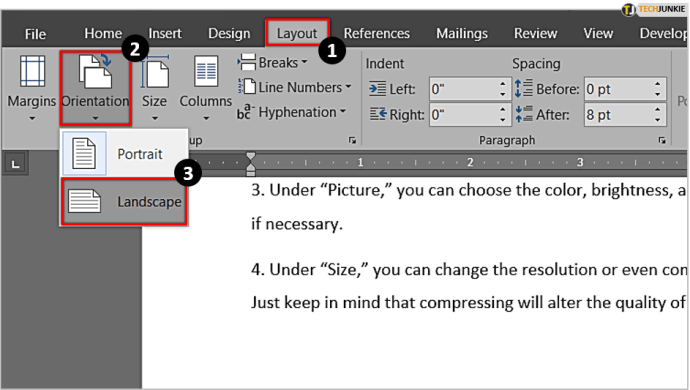Open the Margins icon in the ribbon

click(x=32, y=71)
